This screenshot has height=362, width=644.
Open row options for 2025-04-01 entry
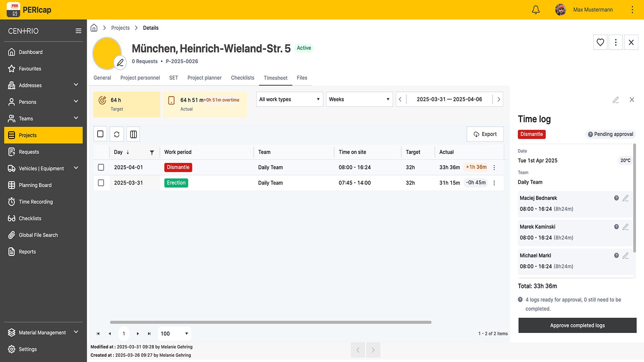[494, 167]
